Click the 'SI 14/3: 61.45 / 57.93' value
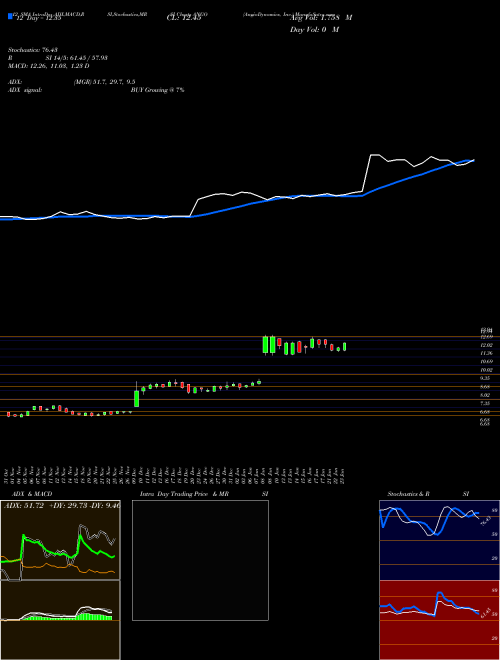Image resolution: width=500 pixels, height=660 pixels. pyautogui.click(x=77, y=58)
